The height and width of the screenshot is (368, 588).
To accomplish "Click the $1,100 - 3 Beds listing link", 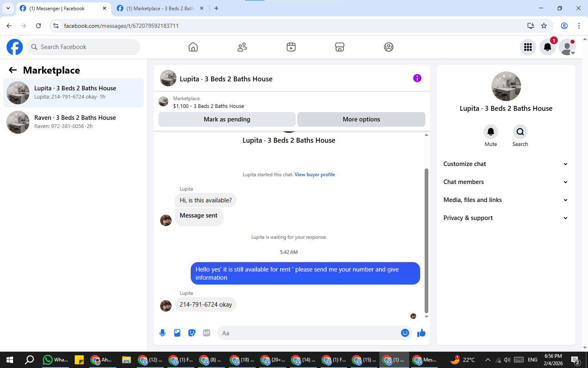I will click(209, 106).
